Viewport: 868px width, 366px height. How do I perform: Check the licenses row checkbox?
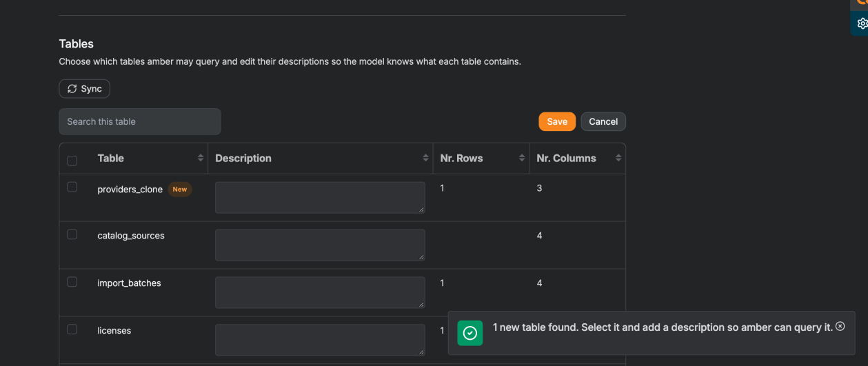[72, 329]
